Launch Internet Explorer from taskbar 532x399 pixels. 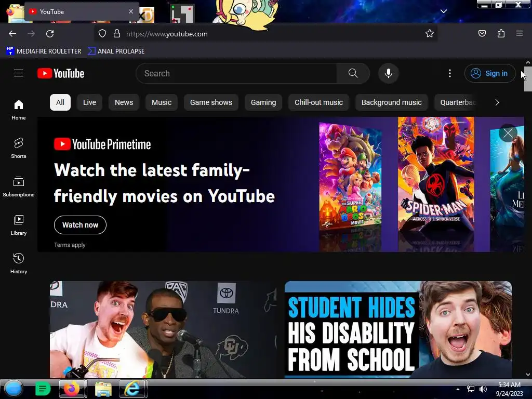tap(133, 389)
